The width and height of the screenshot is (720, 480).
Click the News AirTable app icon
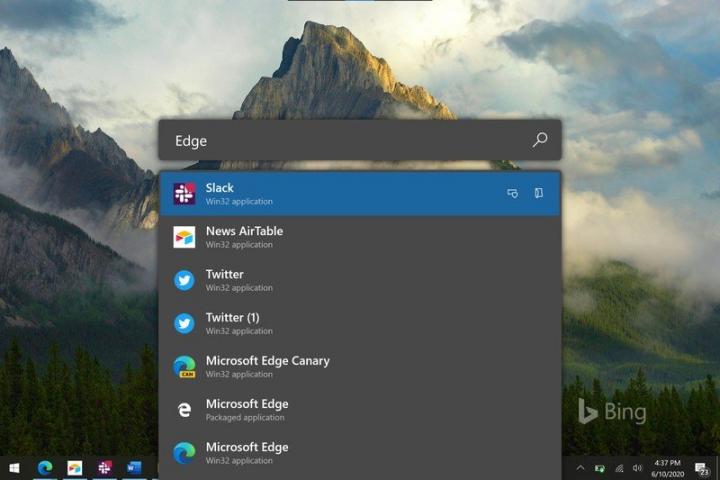point(184,237)
